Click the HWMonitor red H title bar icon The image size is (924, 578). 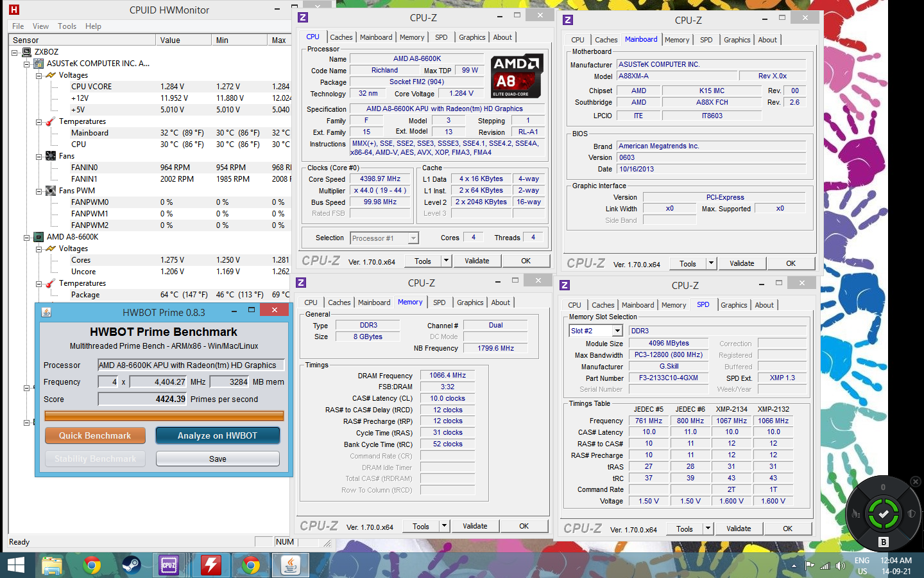click(x=14, y=10)
